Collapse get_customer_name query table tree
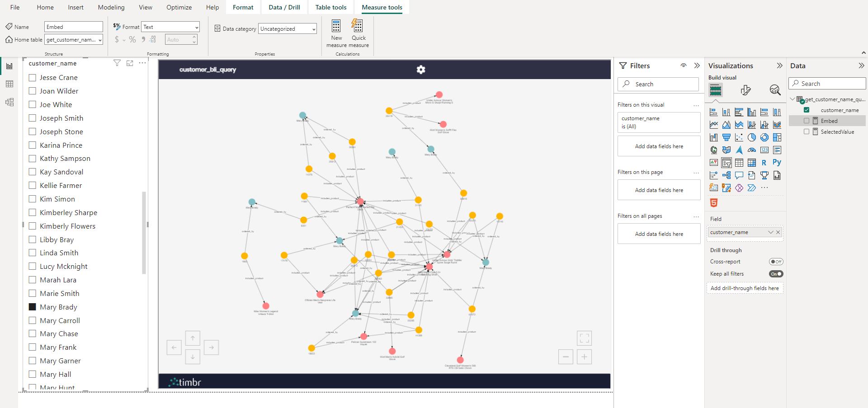Image resolution: width=868 pixels, height=408 pixels. 793,99
